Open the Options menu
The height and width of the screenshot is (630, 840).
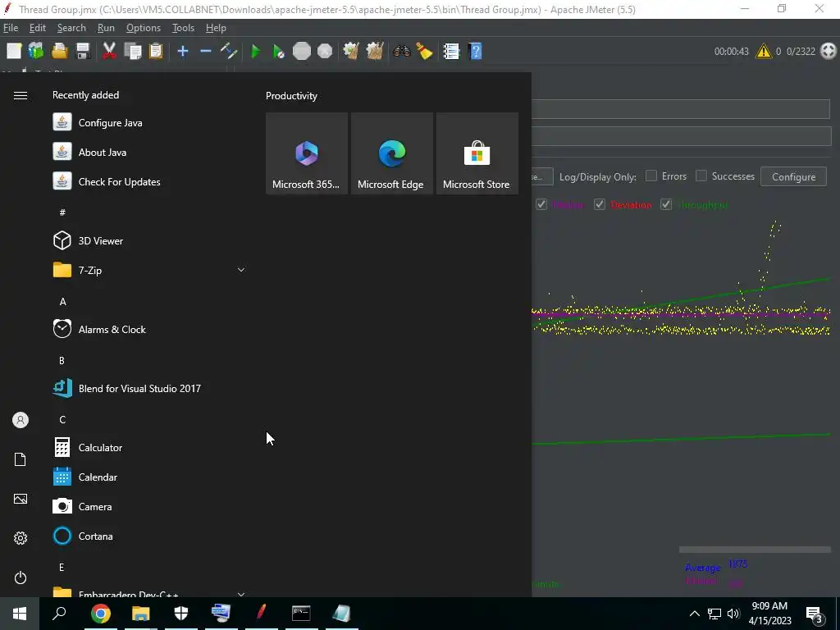(x=143, y=28)
